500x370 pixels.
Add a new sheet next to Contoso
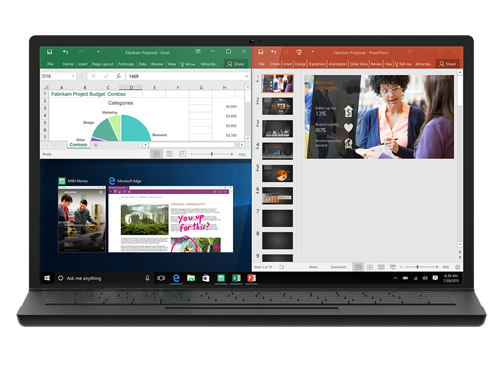(96, 145)
